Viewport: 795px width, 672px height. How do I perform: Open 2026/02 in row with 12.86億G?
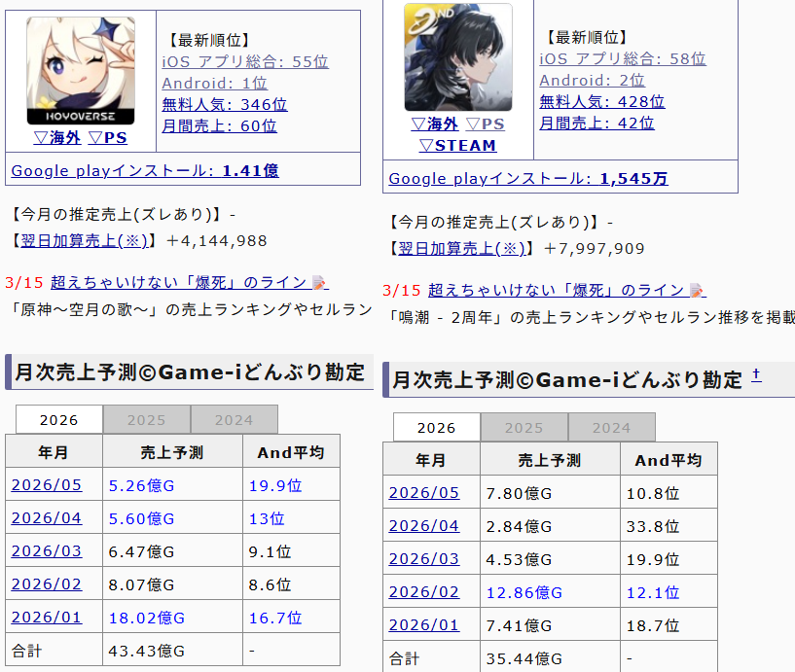(x=424, y=592)
